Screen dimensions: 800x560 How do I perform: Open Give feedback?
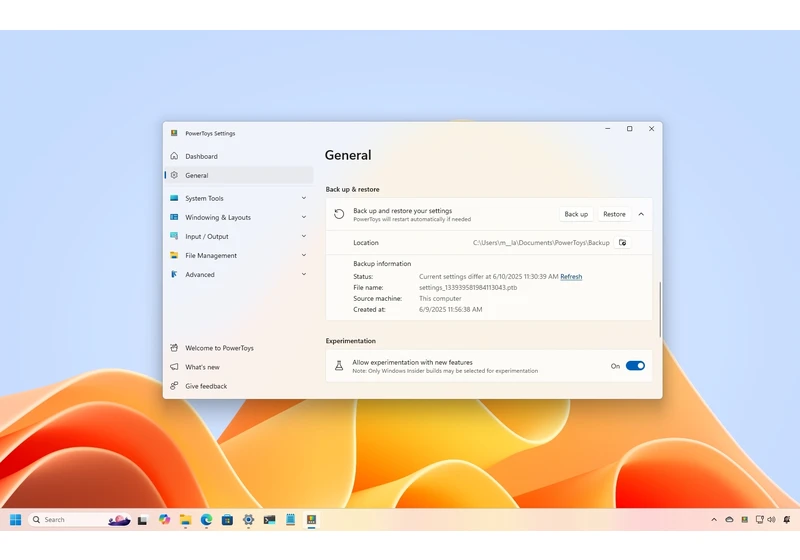239,386
